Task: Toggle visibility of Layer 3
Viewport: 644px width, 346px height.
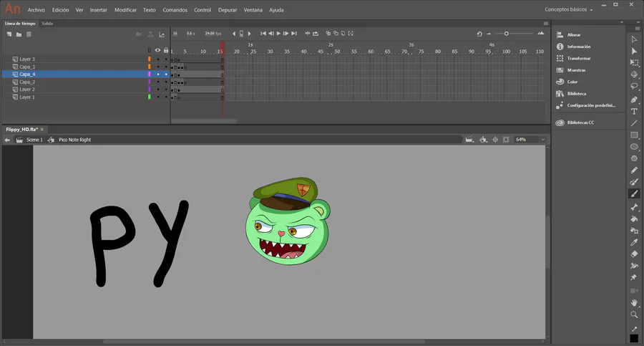Action: point(158,59)
